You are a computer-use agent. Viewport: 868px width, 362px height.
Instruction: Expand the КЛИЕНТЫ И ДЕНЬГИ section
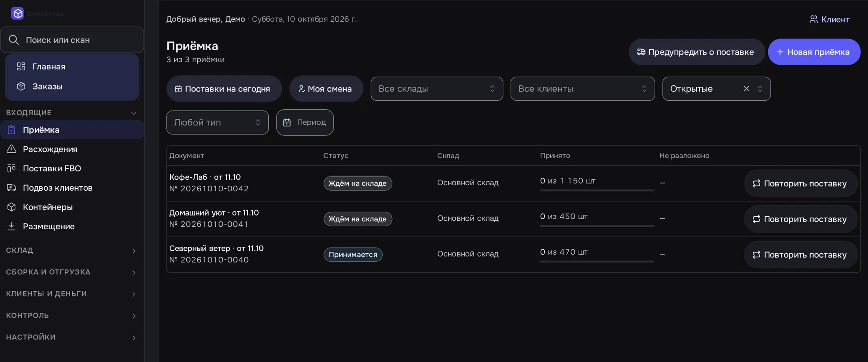(71, 294)
